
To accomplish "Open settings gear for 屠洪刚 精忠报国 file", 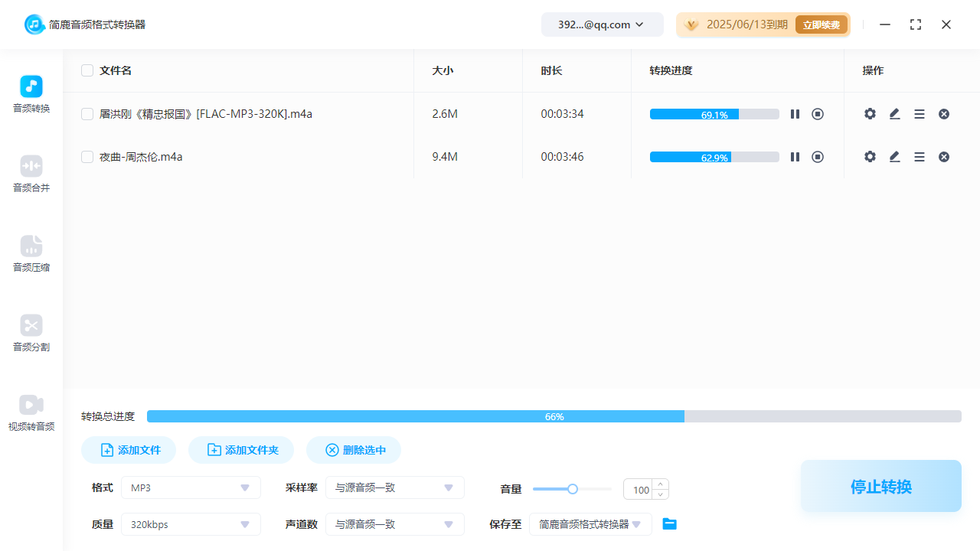I will coord(870,114).
